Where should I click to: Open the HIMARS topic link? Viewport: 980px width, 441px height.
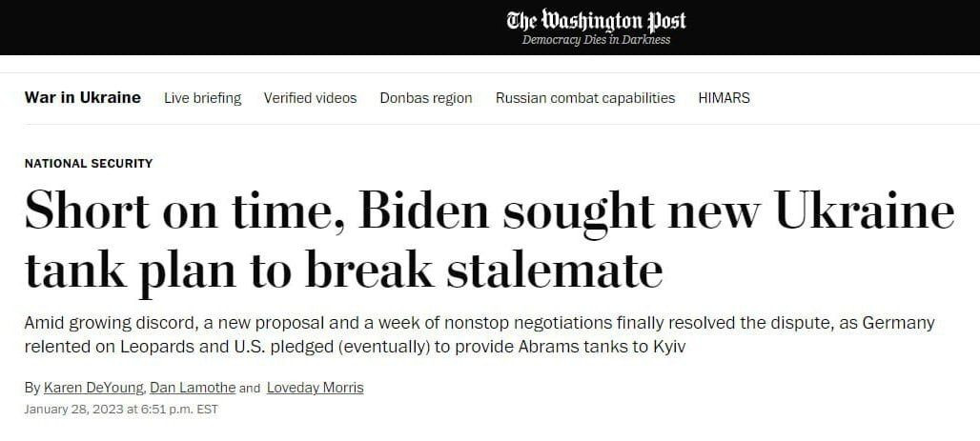click(724, 98)
